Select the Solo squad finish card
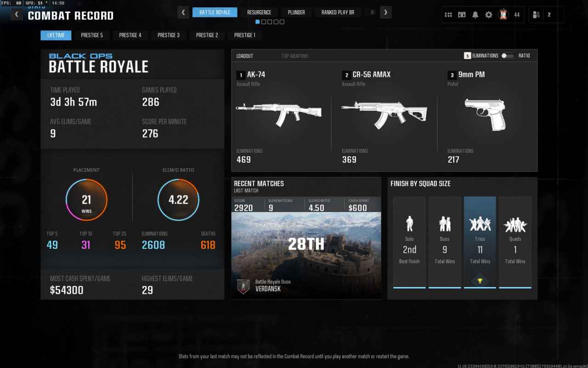 409,241
